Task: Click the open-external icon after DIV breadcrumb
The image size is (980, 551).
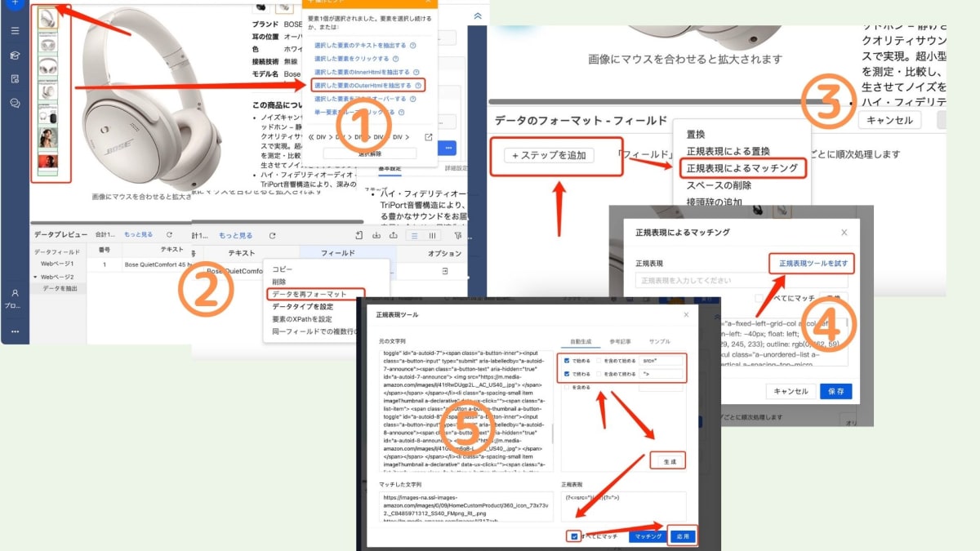Action: click(429, 137)
